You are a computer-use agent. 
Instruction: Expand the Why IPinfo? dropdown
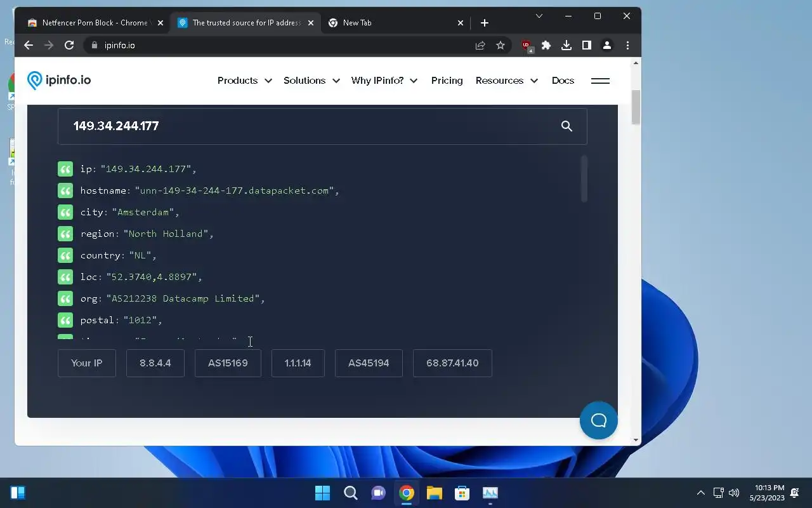(x=384, y=81)
